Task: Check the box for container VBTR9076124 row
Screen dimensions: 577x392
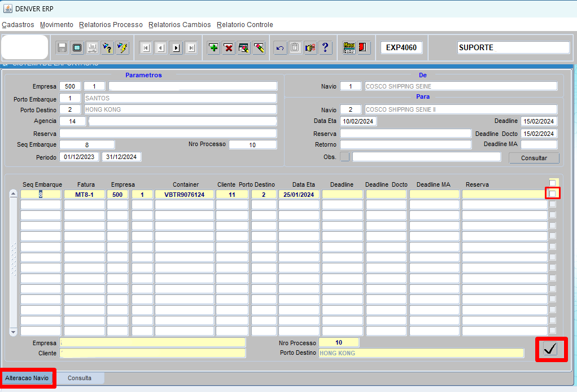Action: (x=552, y=193)
